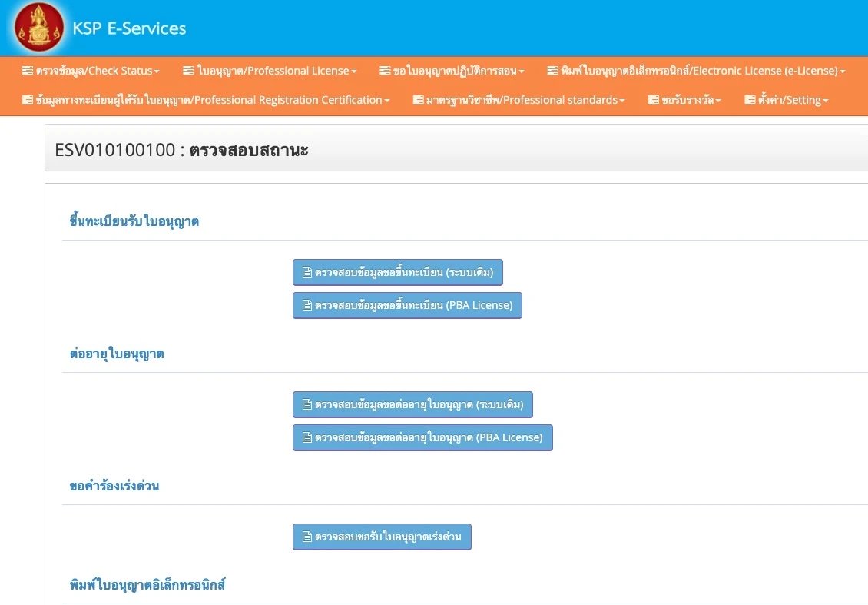This screenshot has height=605, width=868.
Task: Click the list icon beside Professional standards
Action: 418,100
